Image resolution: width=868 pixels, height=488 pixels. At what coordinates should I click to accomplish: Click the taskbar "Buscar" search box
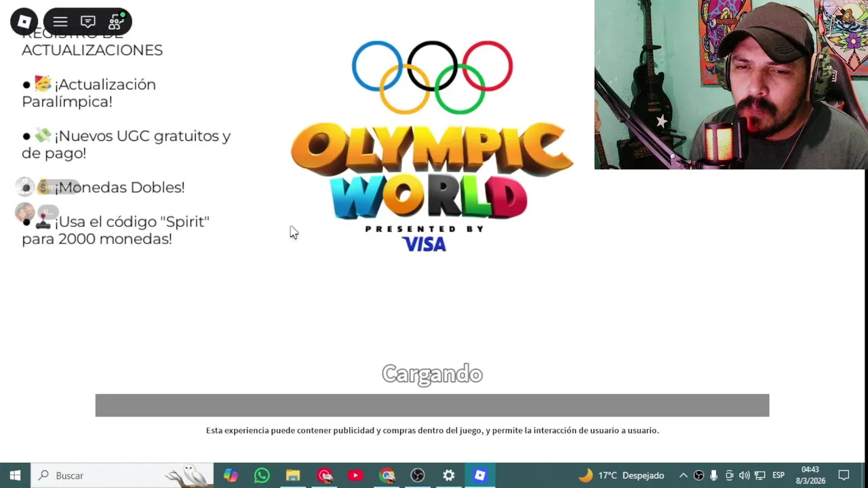coord(122,475)
